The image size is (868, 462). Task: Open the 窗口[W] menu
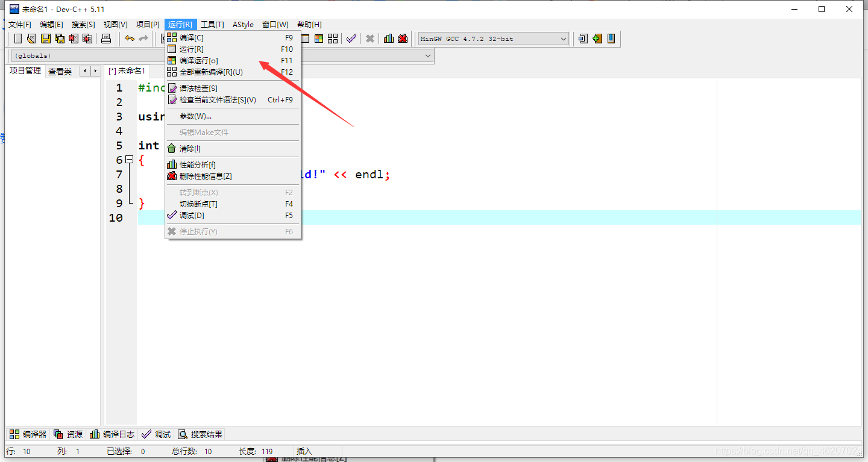(275, 24)
